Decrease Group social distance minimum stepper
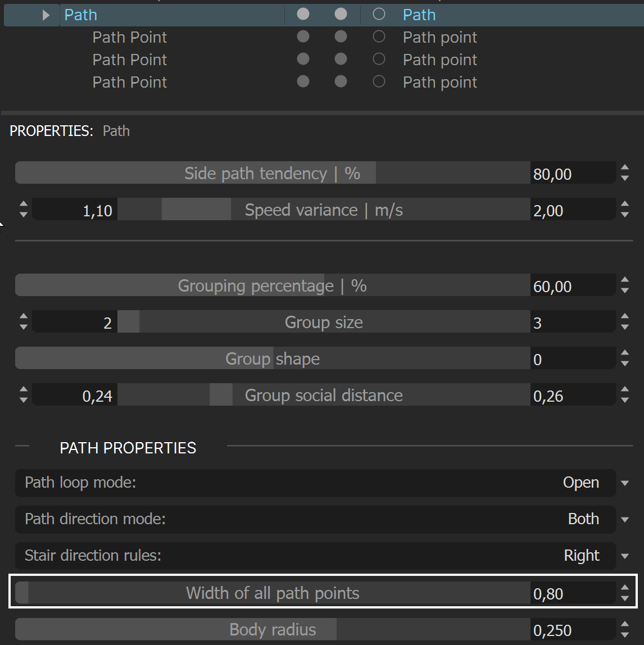The width and height of the screenshot is (644, 645). [24, 400]
